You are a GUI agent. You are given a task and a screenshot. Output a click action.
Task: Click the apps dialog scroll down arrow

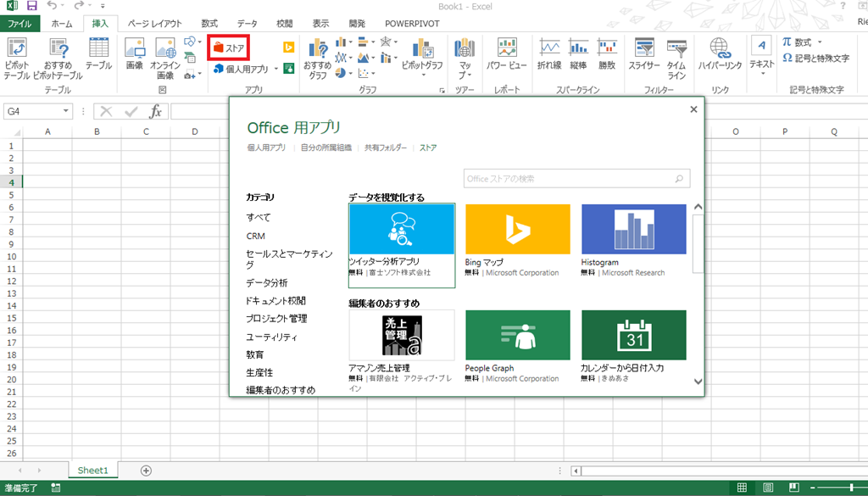698,382
